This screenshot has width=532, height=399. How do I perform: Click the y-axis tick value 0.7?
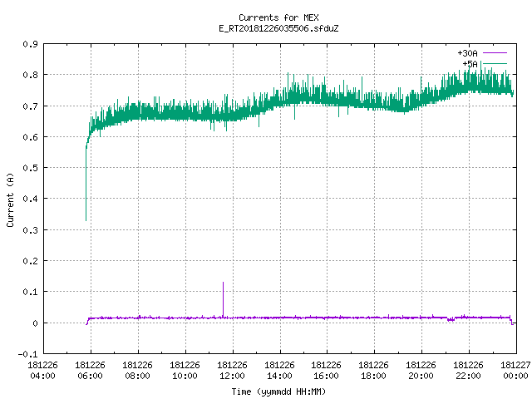[x=30, y=106]
